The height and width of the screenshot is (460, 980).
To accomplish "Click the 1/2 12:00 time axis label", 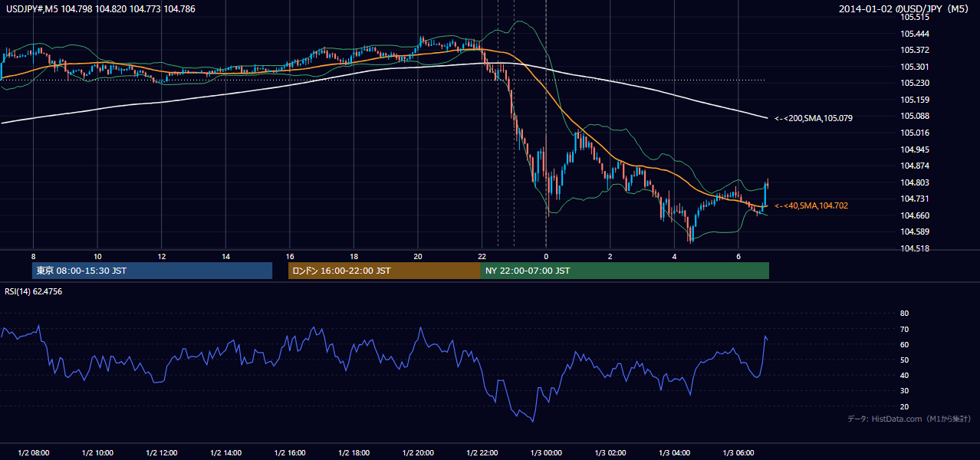I will pyautogui.click(x=162, y=453).
